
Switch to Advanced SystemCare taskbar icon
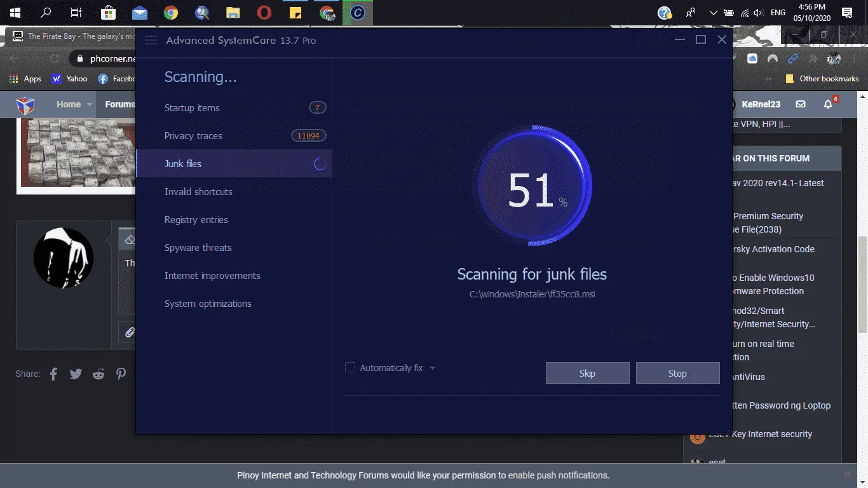tap(358, 13)
